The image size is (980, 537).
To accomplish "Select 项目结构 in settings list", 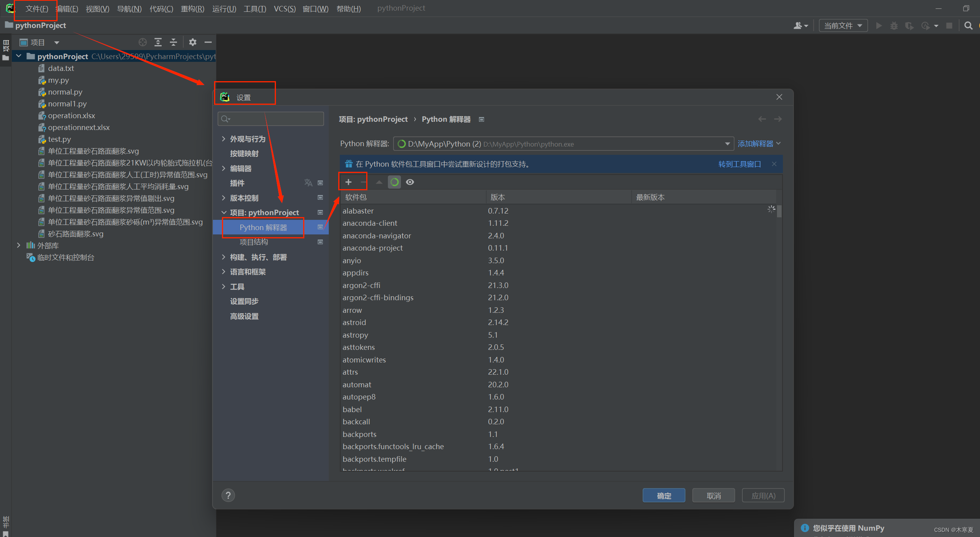I will coord(253,242).
